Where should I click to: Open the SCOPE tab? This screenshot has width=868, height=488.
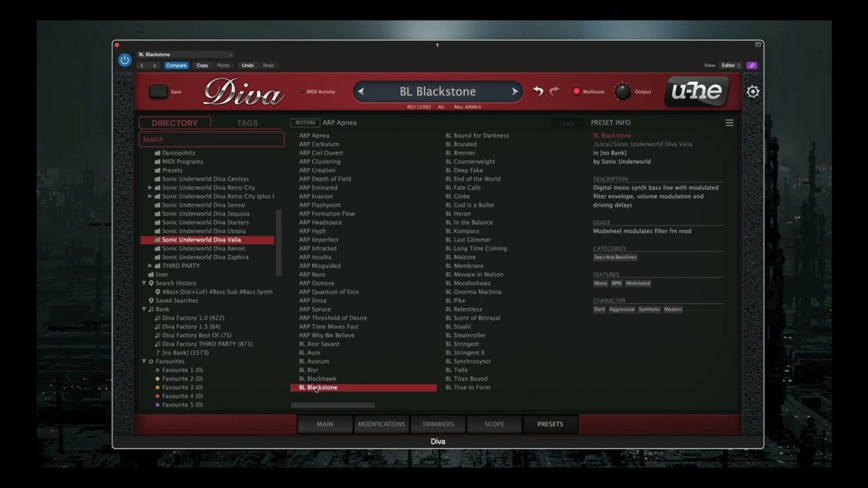coord(494,424)
